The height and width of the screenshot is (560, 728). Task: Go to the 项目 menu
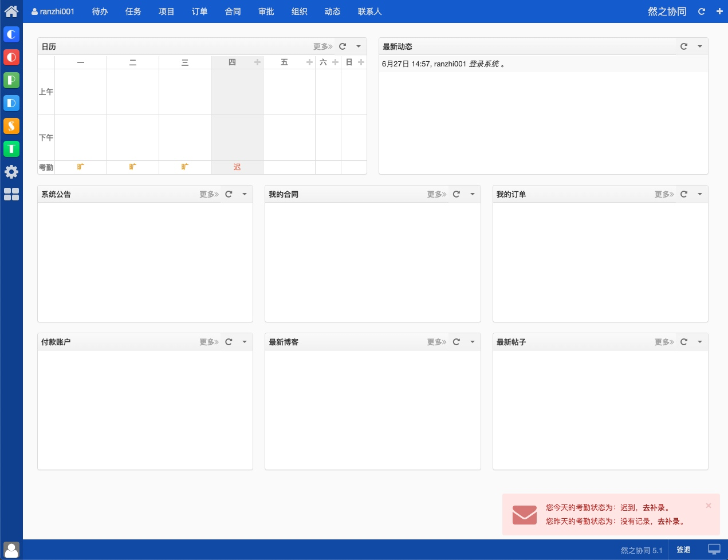[167, 11]
